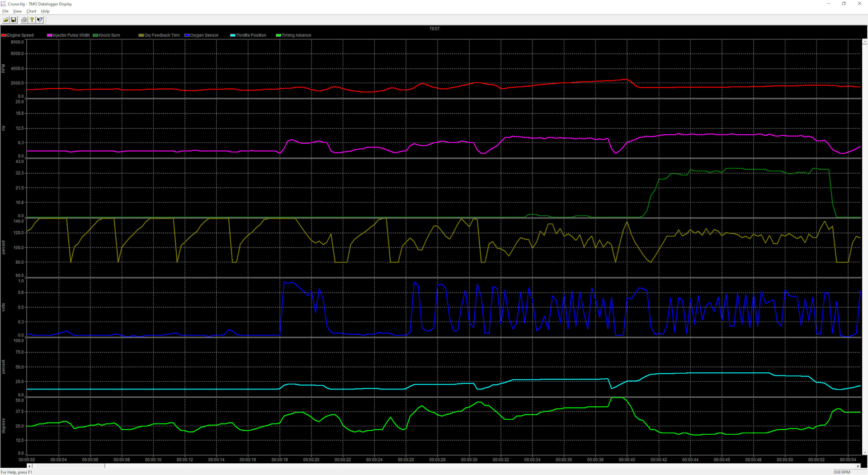868x475 pixels.
Task: Click the Open file toolbar icon
Action: pyautogui.click(x=6, y=20)
